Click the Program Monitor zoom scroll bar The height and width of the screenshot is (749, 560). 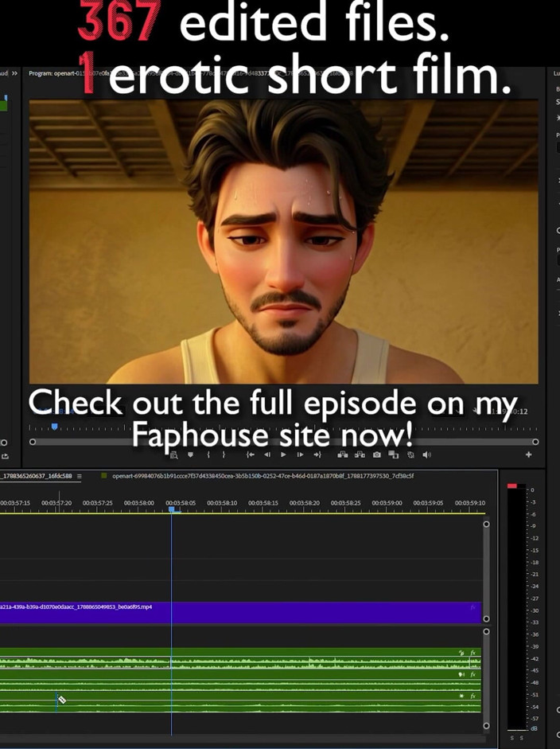pos(284,442)
